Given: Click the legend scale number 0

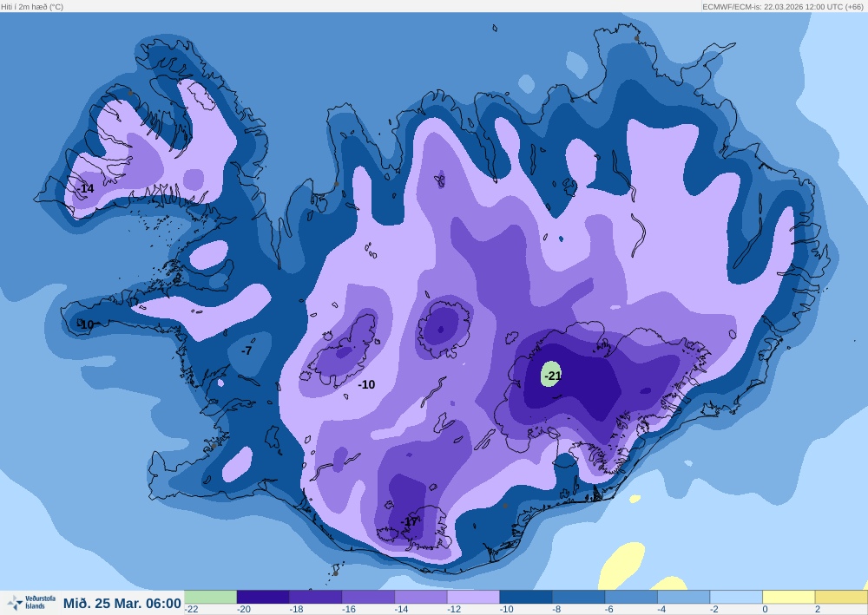Looking at the screenshot, I should click(x=765, y=609).
